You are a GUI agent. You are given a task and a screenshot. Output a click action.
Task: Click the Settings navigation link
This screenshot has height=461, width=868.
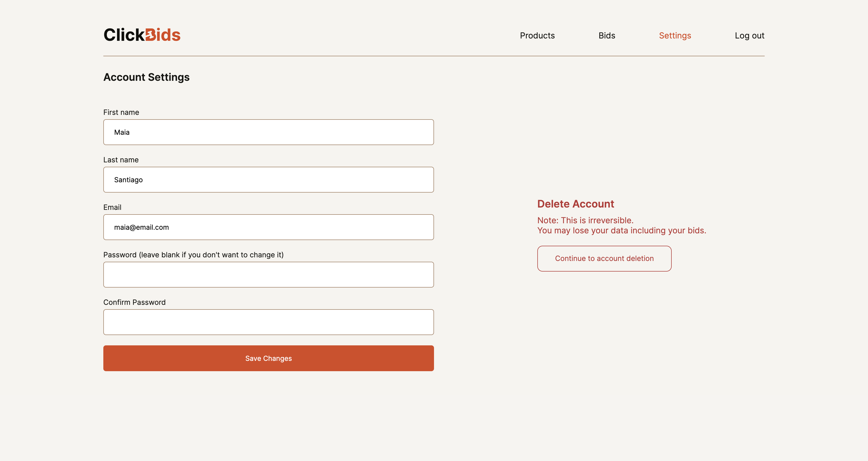click(675, 36)
